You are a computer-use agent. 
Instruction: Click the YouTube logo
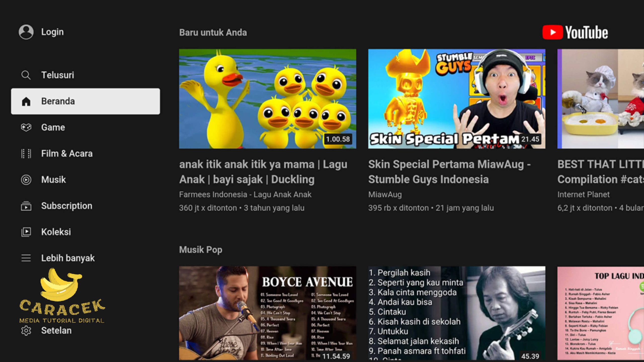(575, 32)
